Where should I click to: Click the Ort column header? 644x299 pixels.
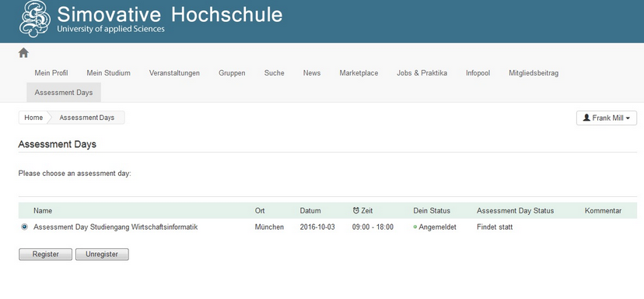pos(260,210)
